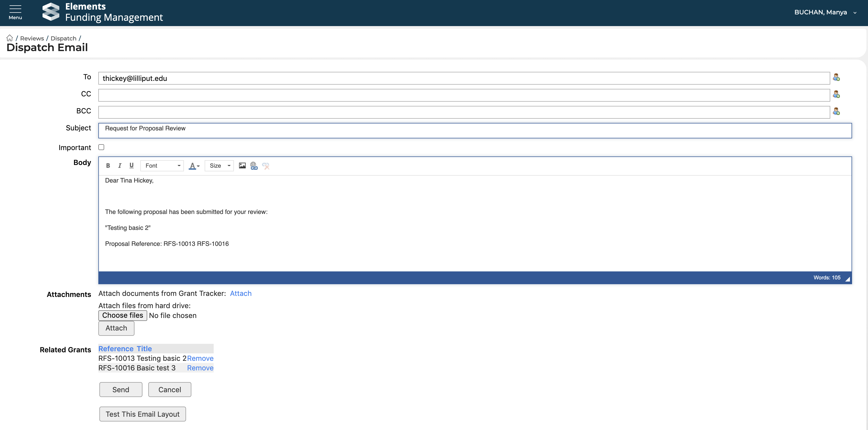
Task: Open contact picker beside To field
Action: pyautogui.click(x=836, y=78)
